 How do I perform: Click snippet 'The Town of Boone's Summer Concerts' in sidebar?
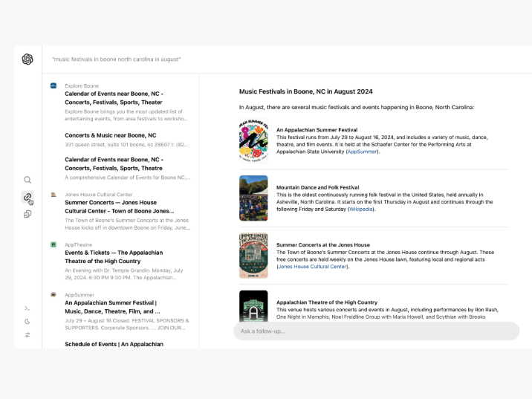pyautogui.click(x=128, y=224)
